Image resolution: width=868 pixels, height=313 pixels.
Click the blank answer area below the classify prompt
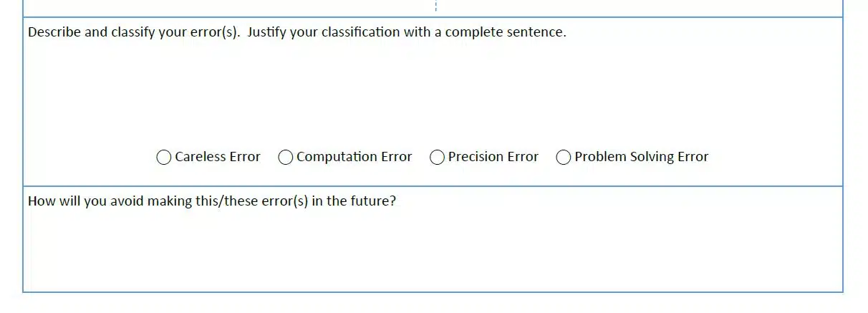click(433, 92)
